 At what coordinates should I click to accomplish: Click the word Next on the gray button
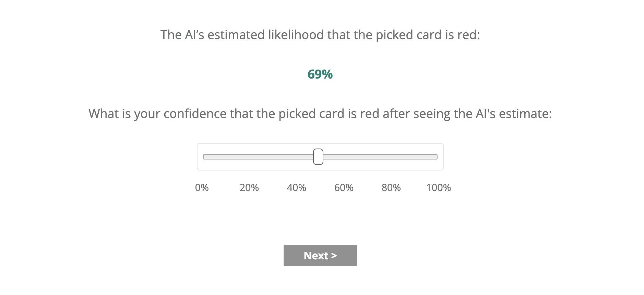(316, 256)
